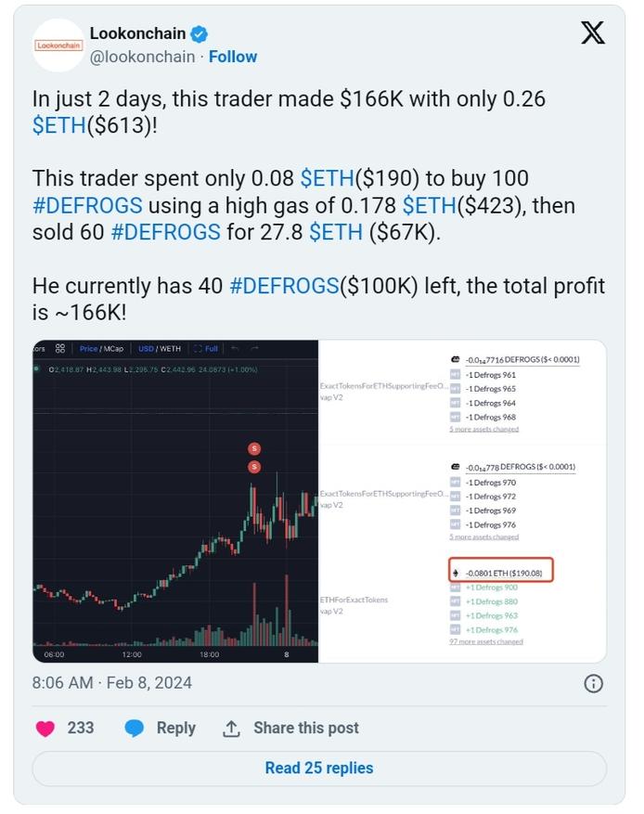The image size is (644, 814).
Task: Toggle USD / WETH currency
Action: [159, 349]
